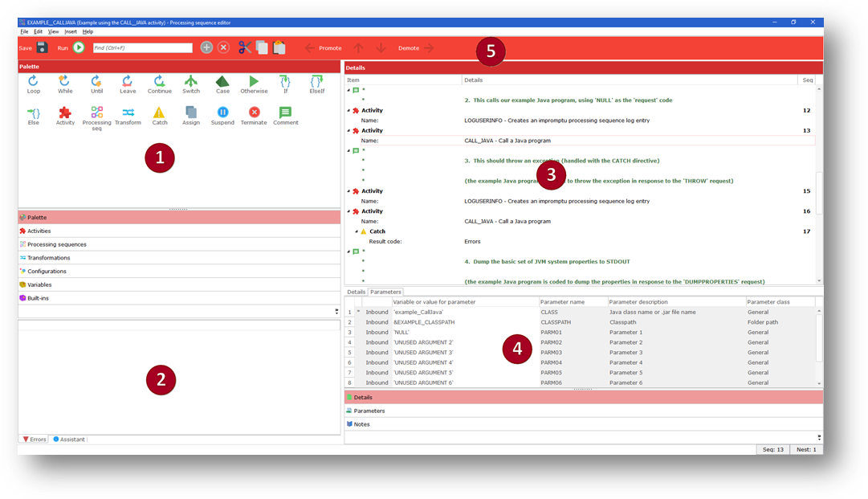Select the ElseIf palette item
Image resolution: width=868 pixels, height=499 pixels.
(x=316, y=84)
